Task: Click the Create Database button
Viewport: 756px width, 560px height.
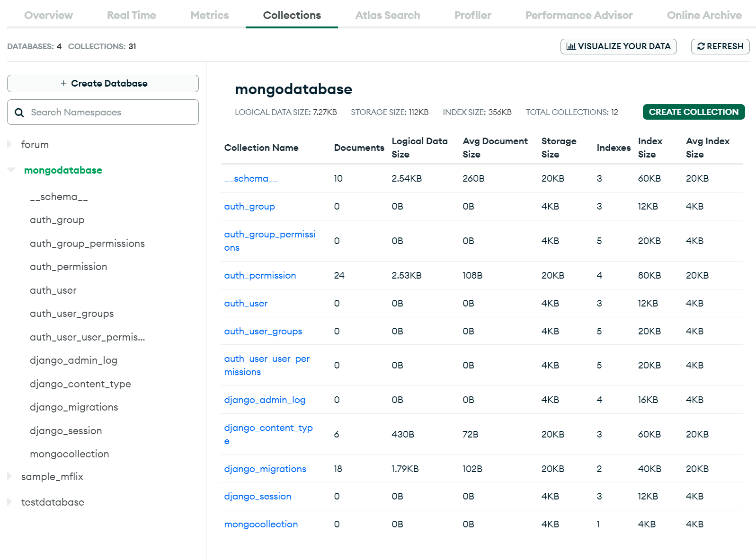Action: tap(103, 83)
